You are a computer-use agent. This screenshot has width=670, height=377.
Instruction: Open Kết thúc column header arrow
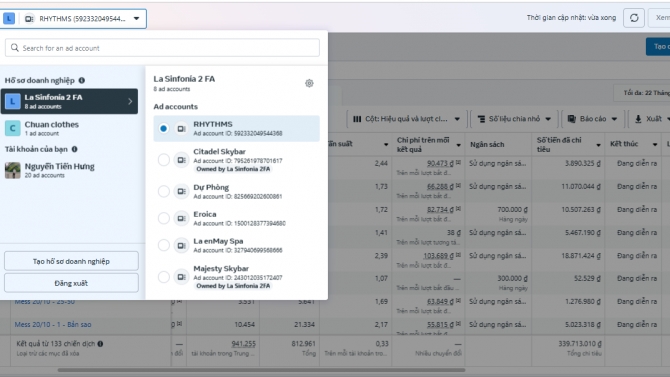click(x=655, y=144)
